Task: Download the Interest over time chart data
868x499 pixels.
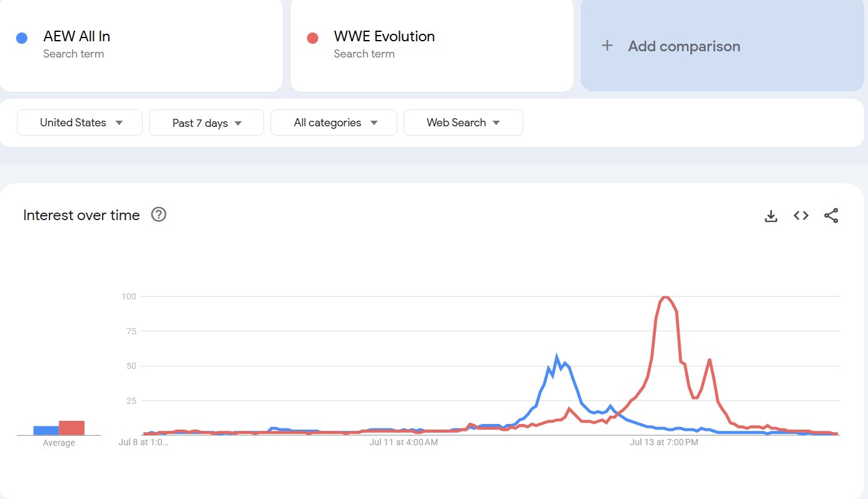Action: tap(771, 216)
